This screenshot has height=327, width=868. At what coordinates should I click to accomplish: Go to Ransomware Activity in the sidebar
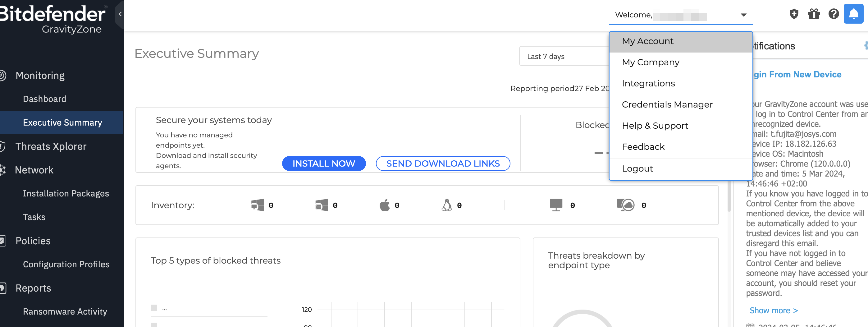(65, 311)
